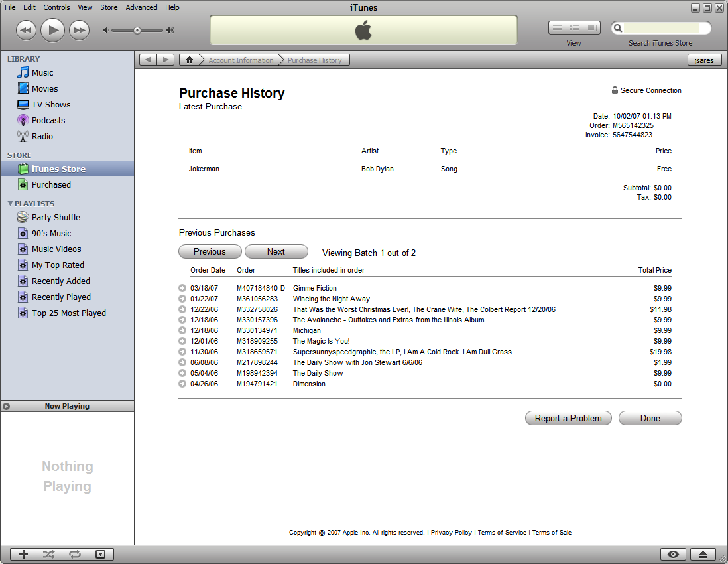Open the Help menu

point(172,7)
